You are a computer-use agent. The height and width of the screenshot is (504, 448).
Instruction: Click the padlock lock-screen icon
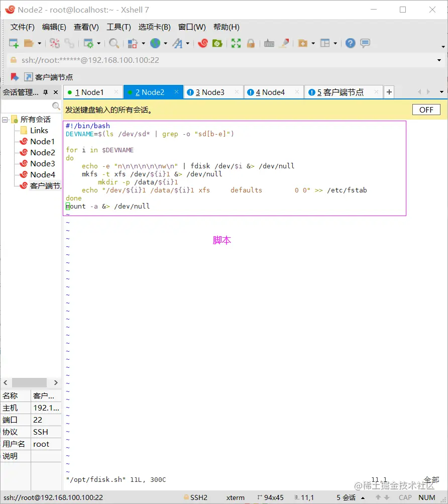(x=251, y=43)
